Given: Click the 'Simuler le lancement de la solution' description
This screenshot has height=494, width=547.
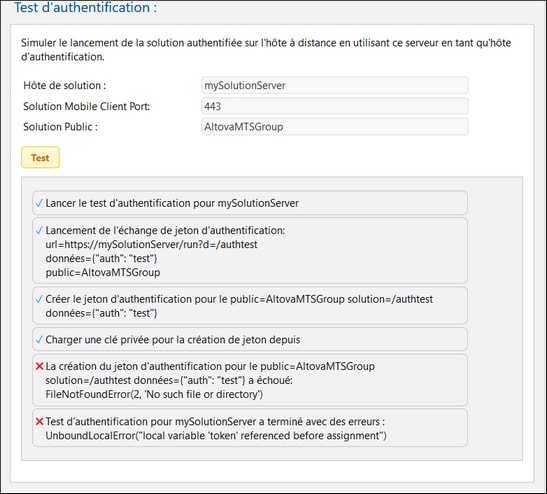Looking at the screenshot, I should pyautogui.click(x=266, y=50).
